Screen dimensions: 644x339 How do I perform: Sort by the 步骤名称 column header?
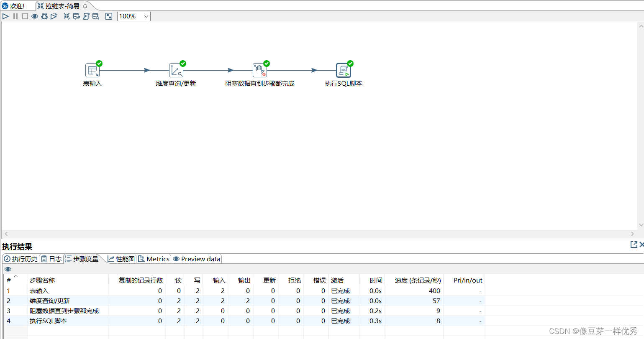[x=68, y=280]
